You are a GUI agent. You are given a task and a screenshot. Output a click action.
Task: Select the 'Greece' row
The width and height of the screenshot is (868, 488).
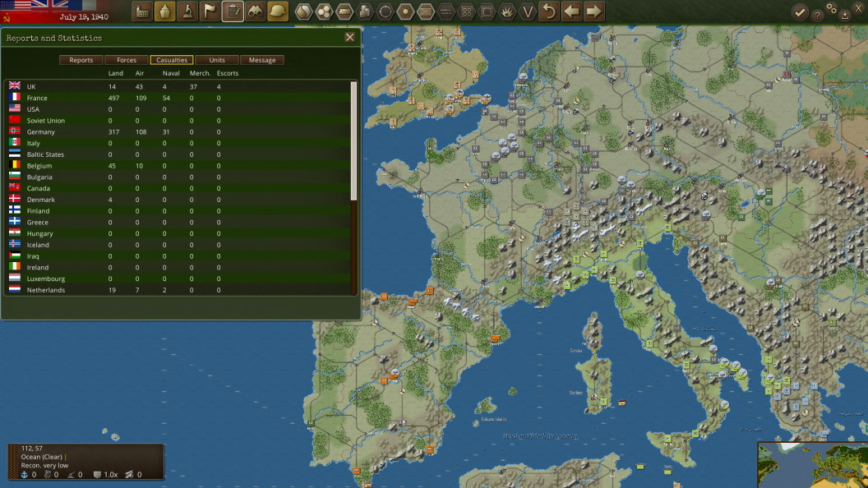178,223
